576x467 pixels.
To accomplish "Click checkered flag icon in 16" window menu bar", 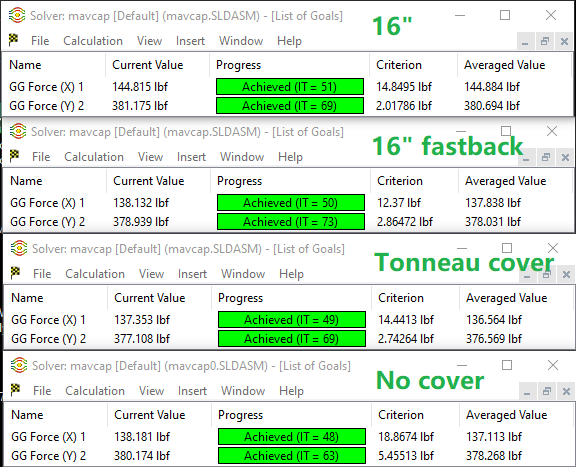I will (14, 40).
